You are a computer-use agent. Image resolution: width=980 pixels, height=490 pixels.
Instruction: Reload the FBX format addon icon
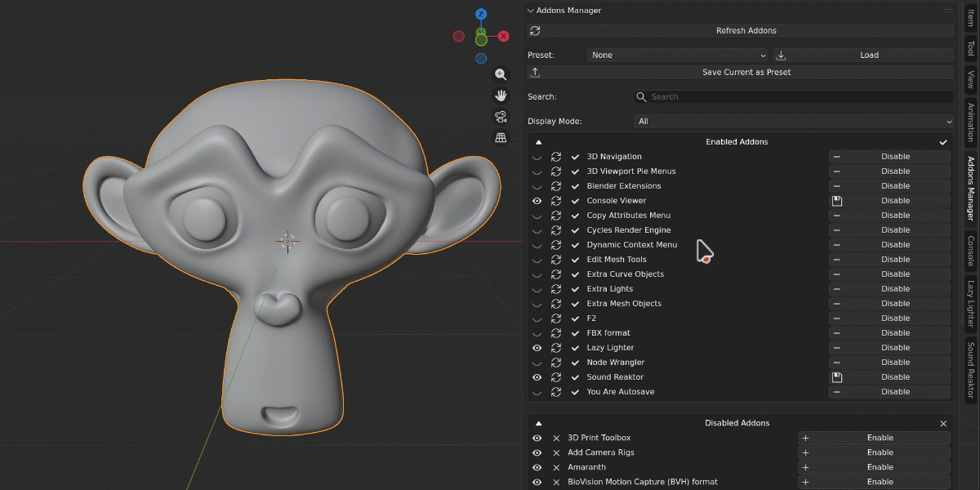(556, 333)
